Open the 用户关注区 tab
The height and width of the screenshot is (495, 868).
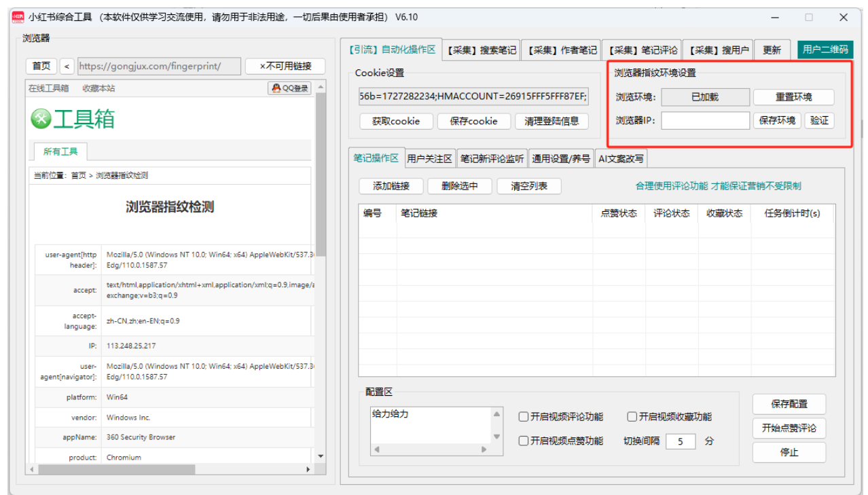(429, 158)
